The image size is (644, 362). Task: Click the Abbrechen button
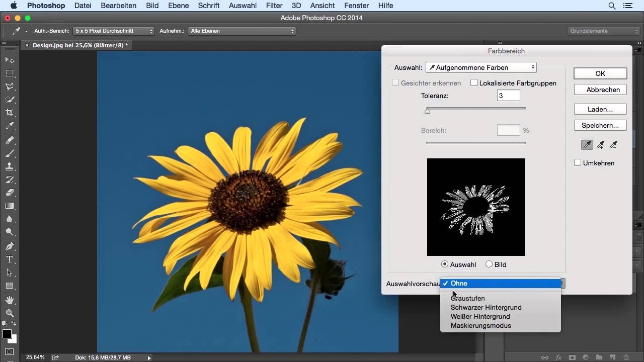[600, 89]
